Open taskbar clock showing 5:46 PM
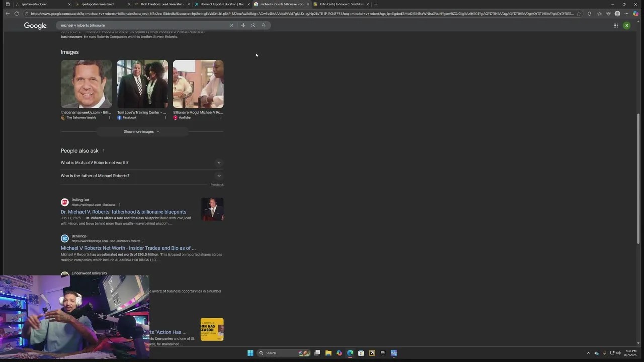Screen dimensions: 644x362 (x=631, y=353)
